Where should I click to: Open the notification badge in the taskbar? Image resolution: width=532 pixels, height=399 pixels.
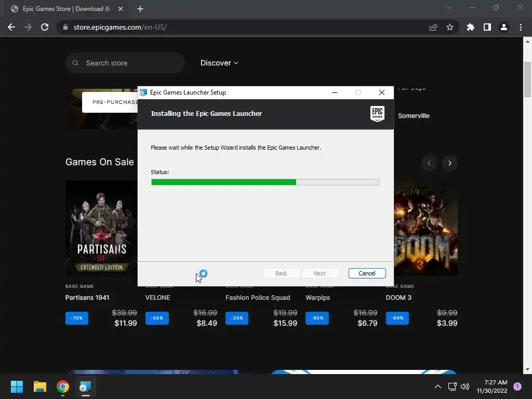coord(517,387)
